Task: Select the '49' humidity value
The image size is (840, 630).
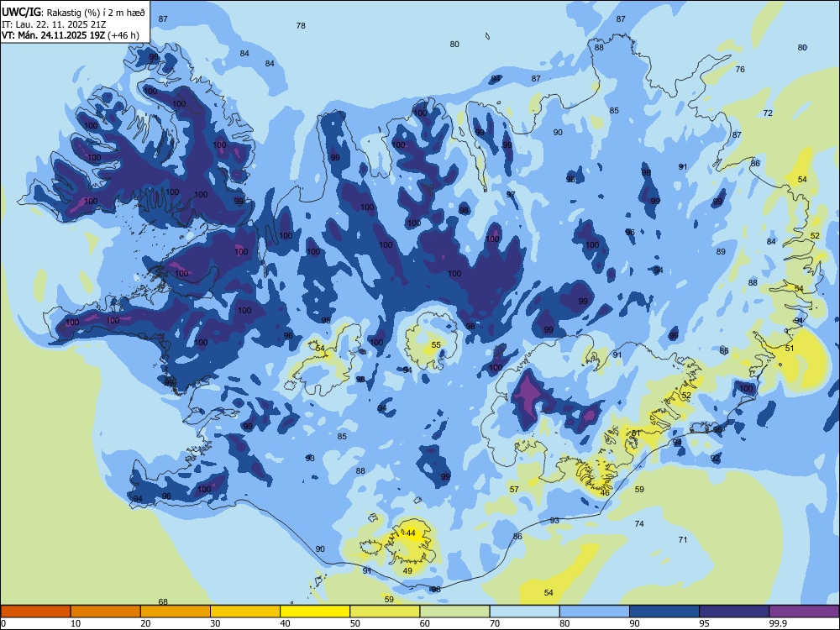Action: [x=407, y=570]
